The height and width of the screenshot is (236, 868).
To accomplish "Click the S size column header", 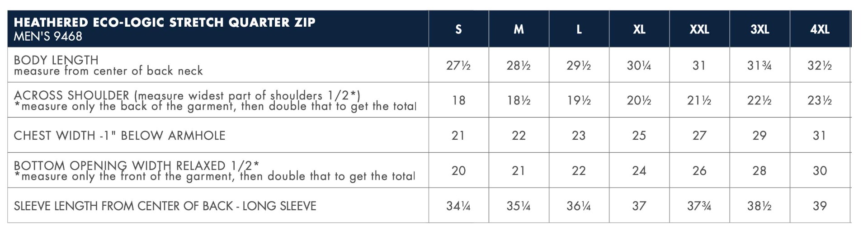I will 458,29.
